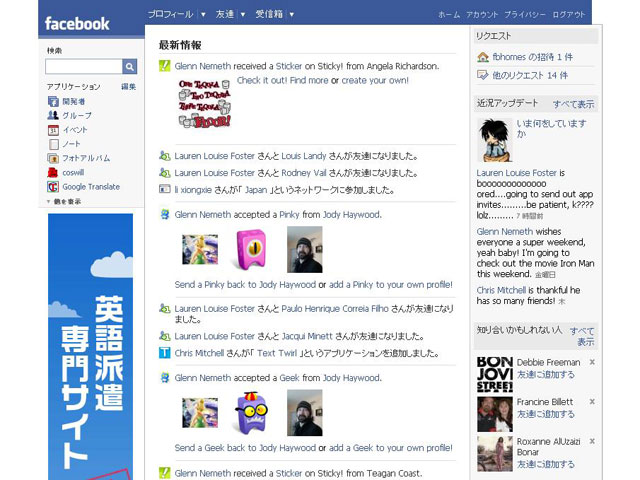Open Chris Mitchell status update name
This screenshot has height=480, width=640.
(x=501, y=290)
